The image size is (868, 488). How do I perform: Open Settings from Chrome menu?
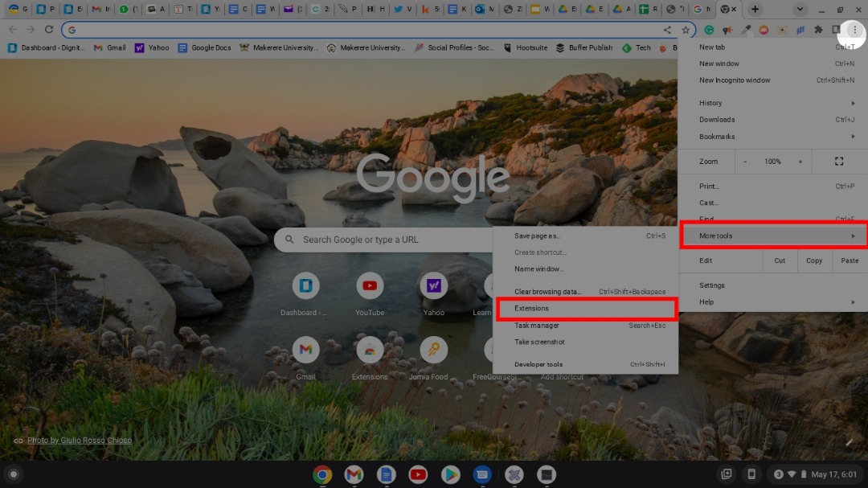click(773, 285)
